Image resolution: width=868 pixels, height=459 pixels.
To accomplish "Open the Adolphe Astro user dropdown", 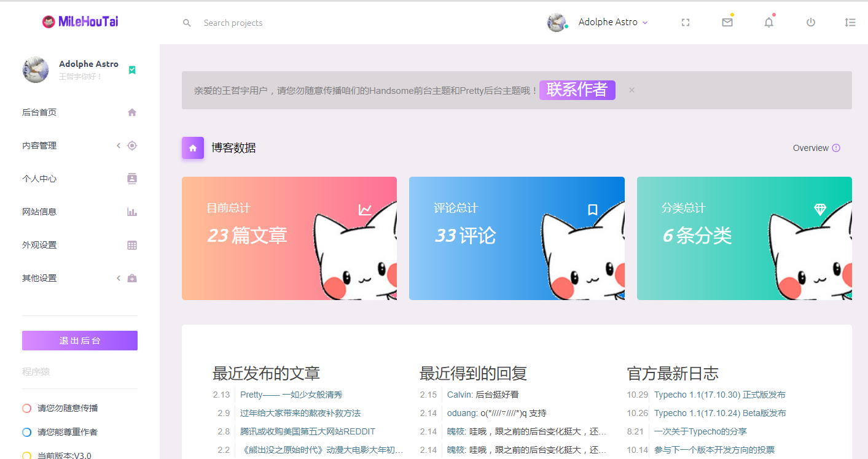I will pyautogui.click(x=613, y=22).
